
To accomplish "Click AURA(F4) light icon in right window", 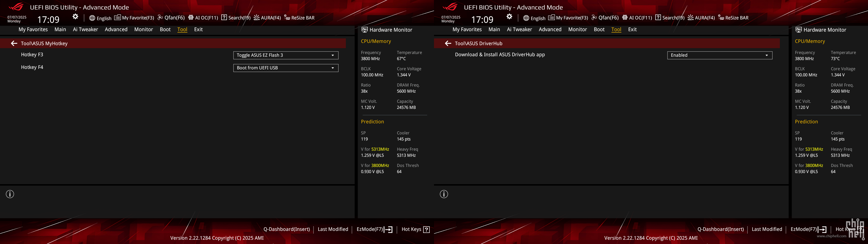I will coord(690,18).
